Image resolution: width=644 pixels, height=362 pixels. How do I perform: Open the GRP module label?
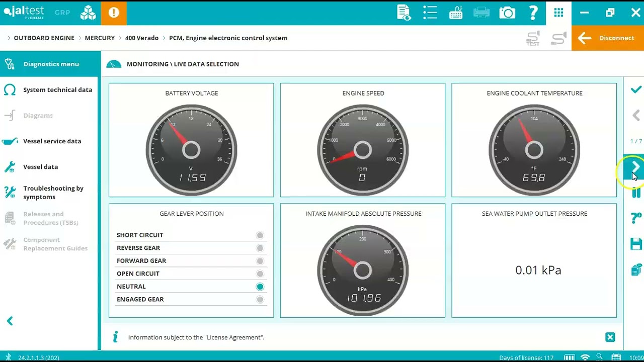(x=62, y=13)
